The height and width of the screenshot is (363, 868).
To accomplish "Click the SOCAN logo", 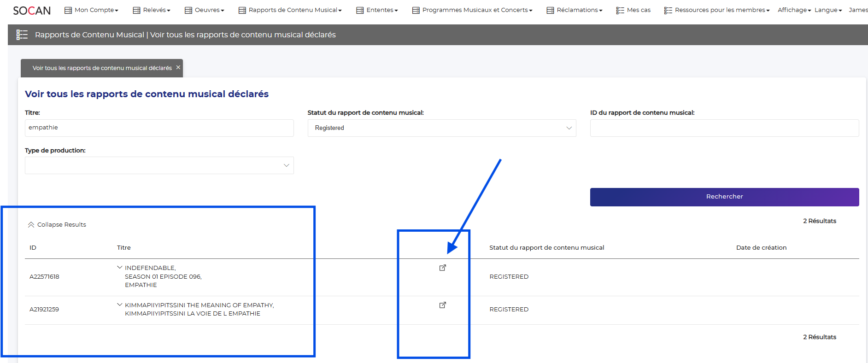I will 32,10.
